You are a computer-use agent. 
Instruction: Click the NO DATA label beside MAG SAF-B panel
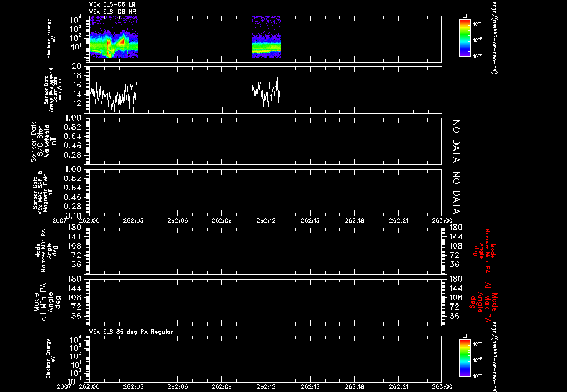(x=456, y=193)
